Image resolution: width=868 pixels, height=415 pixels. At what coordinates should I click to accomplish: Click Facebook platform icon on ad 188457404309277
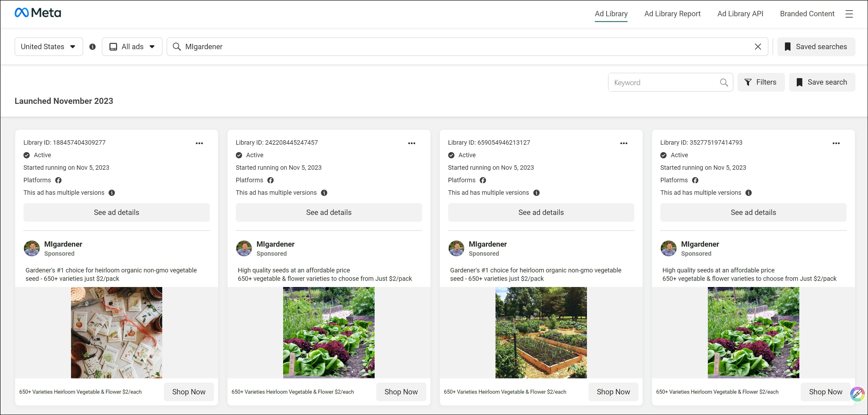pos(58,180)
